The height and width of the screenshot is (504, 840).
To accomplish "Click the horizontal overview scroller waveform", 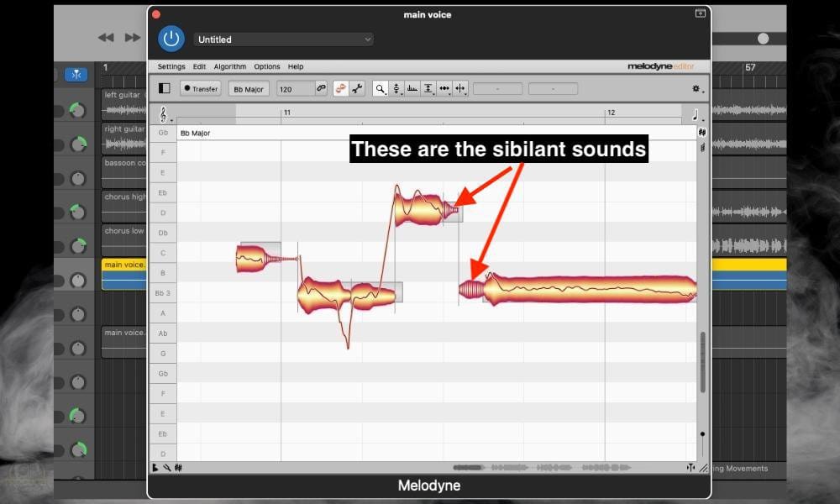I will tap(542, 468).
